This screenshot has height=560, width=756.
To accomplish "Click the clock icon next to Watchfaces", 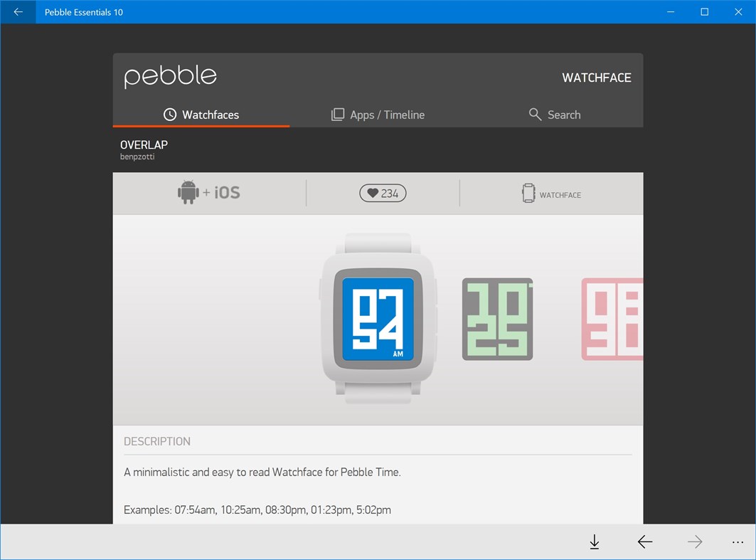I will click(169, 114).
